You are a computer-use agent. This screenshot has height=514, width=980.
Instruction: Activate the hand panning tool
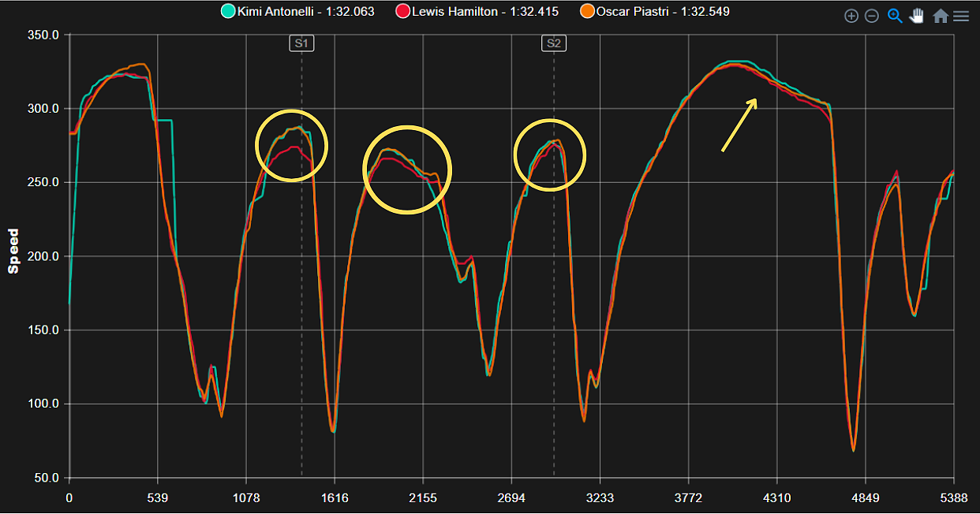click(x=917, y=16)
